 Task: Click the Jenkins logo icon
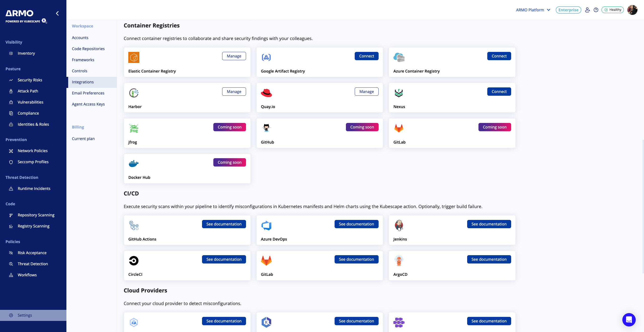click(x=399, y=225)
